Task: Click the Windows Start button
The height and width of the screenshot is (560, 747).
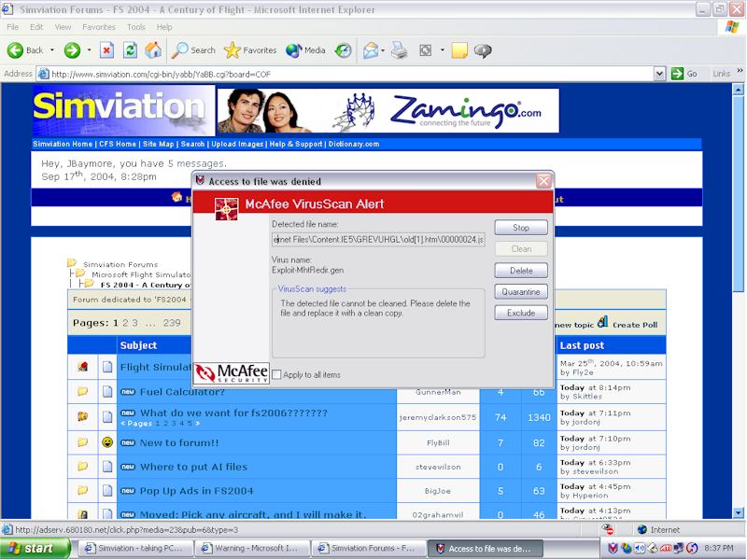Action: pyautogui.click(x=35, y=548)
